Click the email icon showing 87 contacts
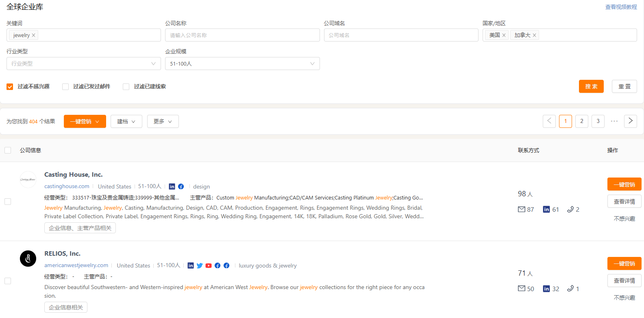 point(522,209)
